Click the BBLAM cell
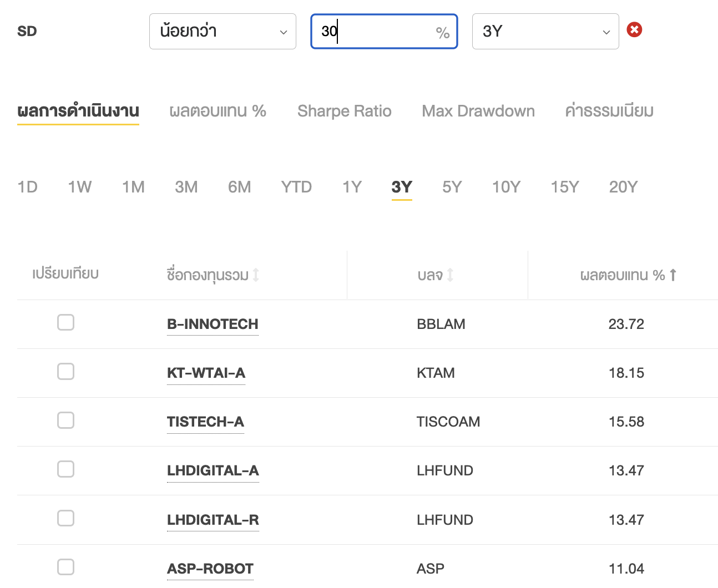Screen dimensions: 718x588 point(441,324)
